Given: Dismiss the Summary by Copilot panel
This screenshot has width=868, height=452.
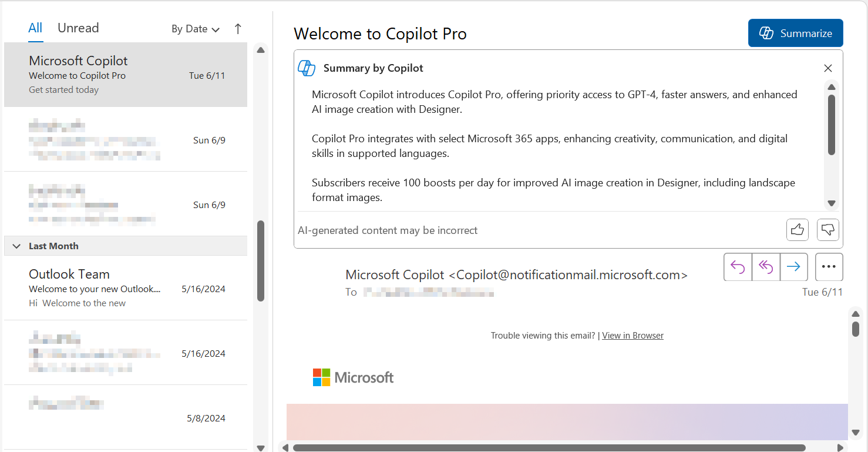Looking at the screenshot, I should [x=827, y=68].
